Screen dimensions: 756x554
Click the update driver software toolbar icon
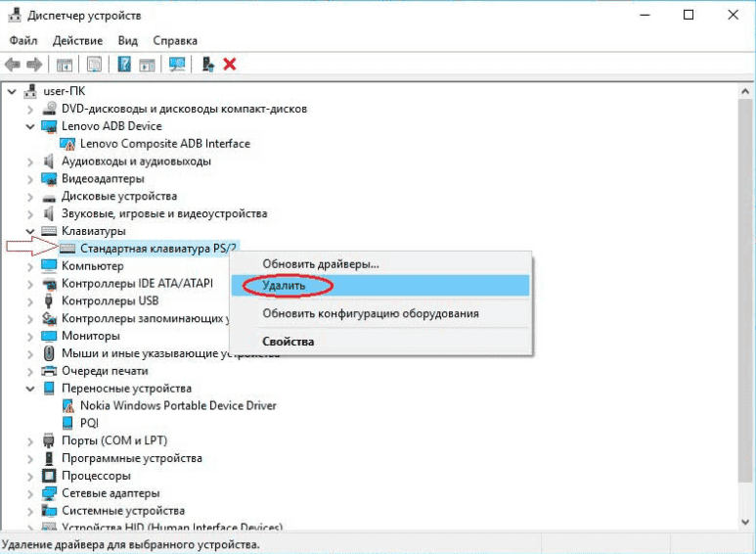pyautogui.click(x=207, y=65)
